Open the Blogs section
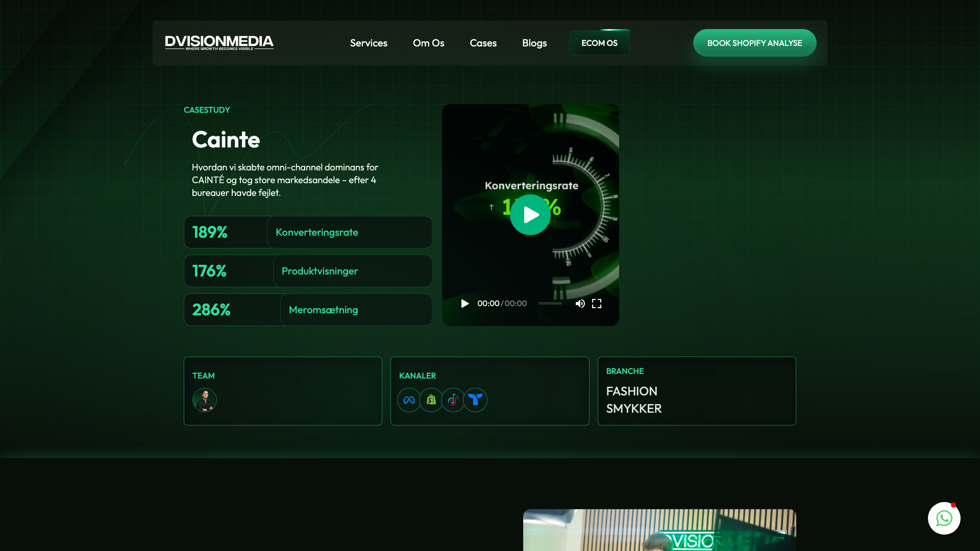980x551 pixels. tap(534, 43)
